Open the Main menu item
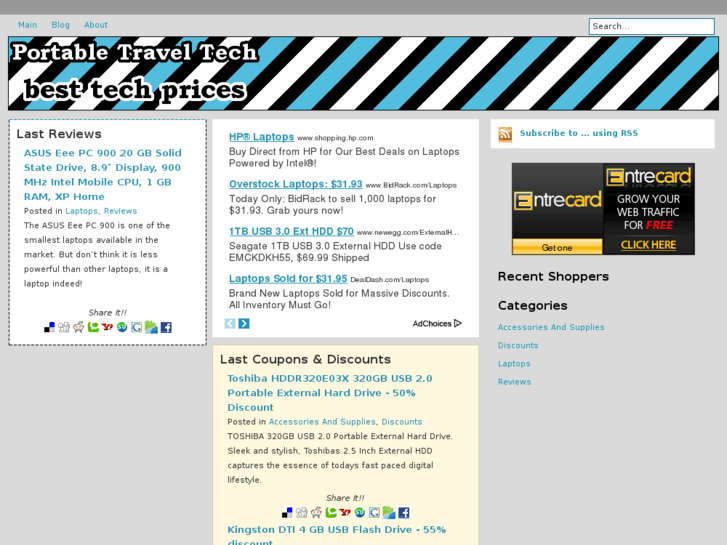The image size is (727, 545). [27, 25]
